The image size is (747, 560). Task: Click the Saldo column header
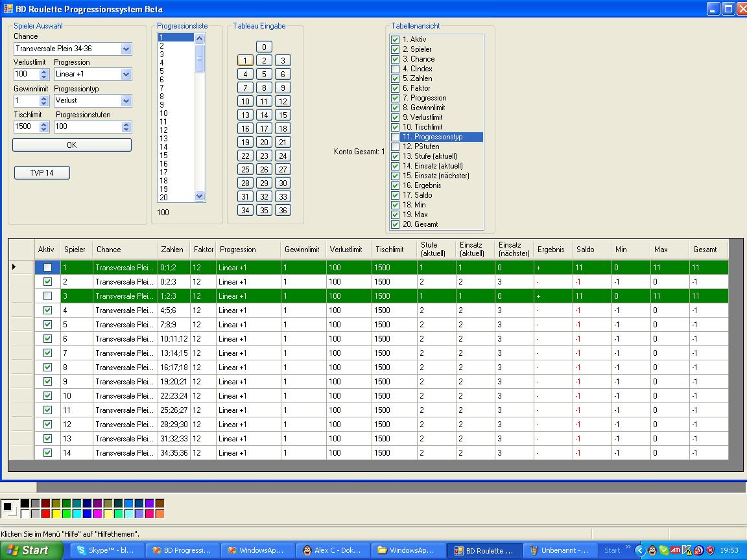pos(591,250)
